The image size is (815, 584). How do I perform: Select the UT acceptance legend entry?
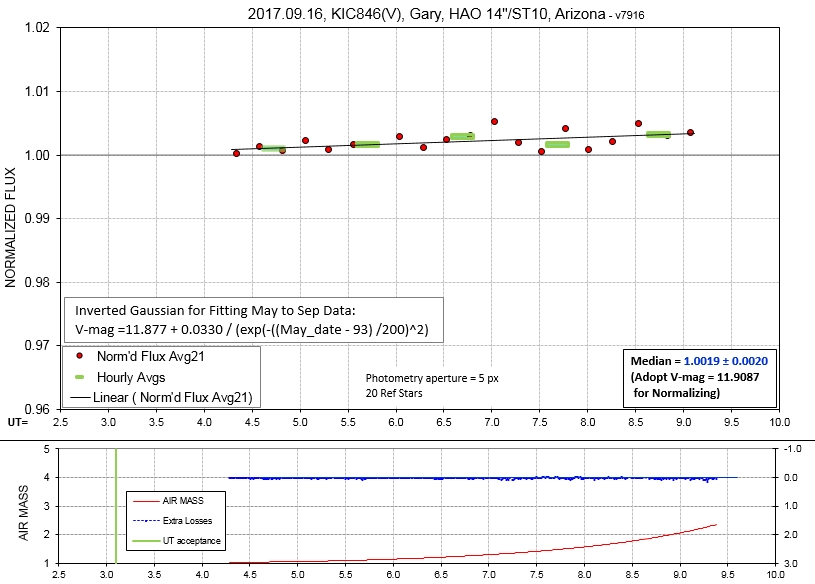[191, 541]
